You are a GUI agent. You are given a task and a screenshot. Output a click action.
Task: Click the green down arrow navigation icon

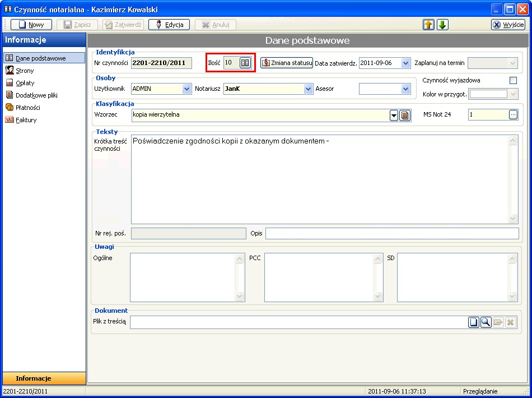(442, 25)
